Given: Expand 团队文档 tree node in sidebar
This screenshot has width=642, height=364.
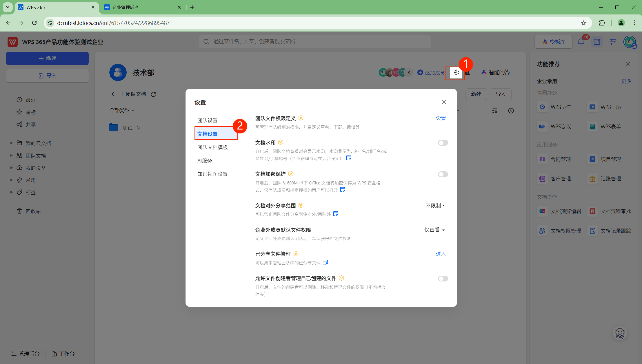Looking at the screenshot, I should pyautogui.click(x=11, y=156).
